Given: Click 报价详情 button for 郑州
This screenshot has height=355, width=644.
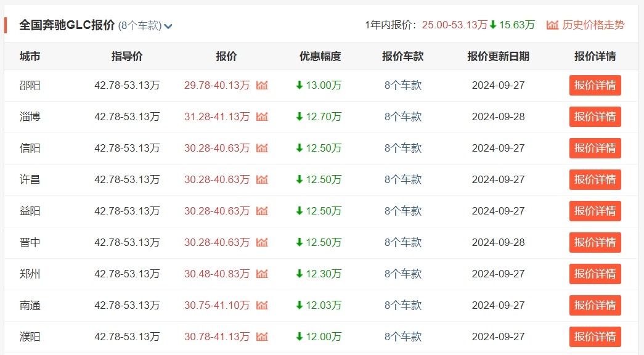Looking at the screenshot, I should [x=595, y=274].
